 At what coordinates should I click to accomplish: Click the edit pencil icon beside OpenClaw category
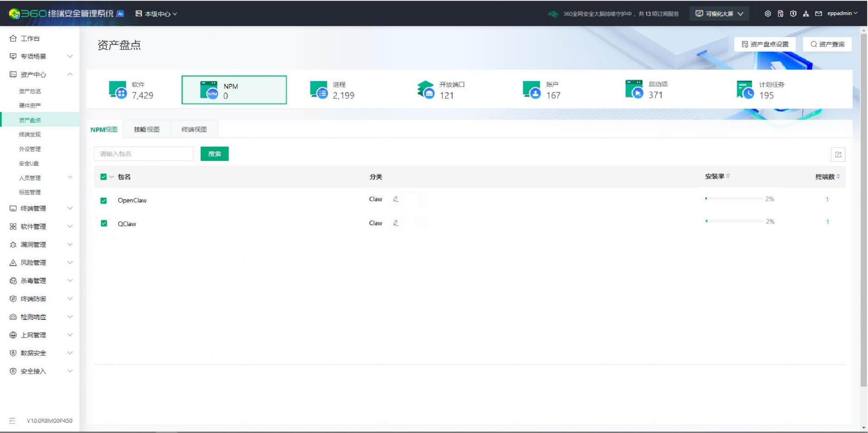coord(395,199)
